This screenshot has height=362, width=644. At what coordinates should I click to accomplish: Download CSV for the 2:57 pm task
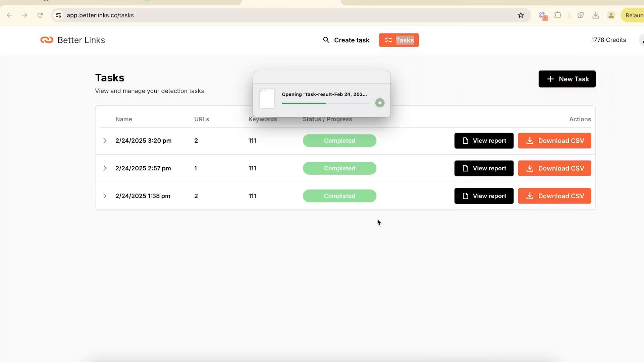[x=554, y=168]
